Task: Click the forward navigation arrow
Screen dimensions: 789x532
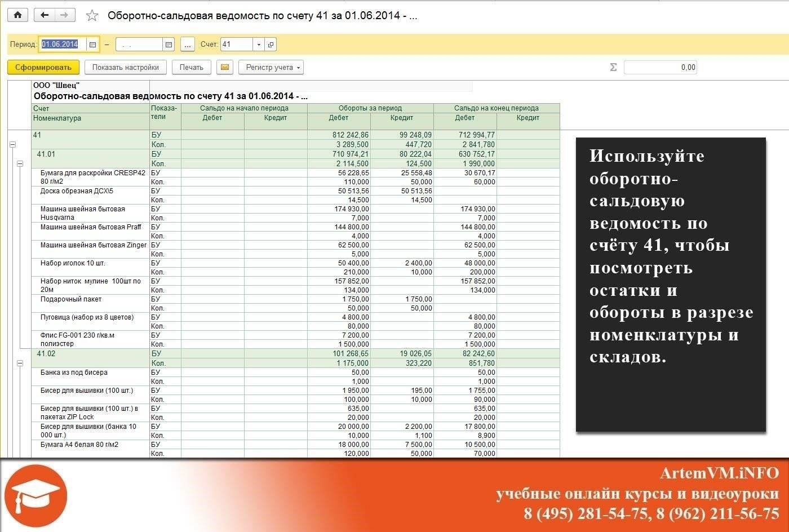Action: point(65,15)
